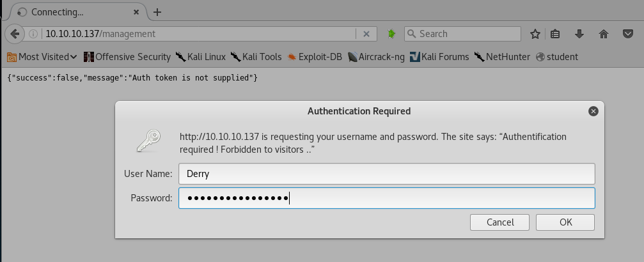Click the back navigation arrow
644x262 pixels.
[x=15, y=34]
